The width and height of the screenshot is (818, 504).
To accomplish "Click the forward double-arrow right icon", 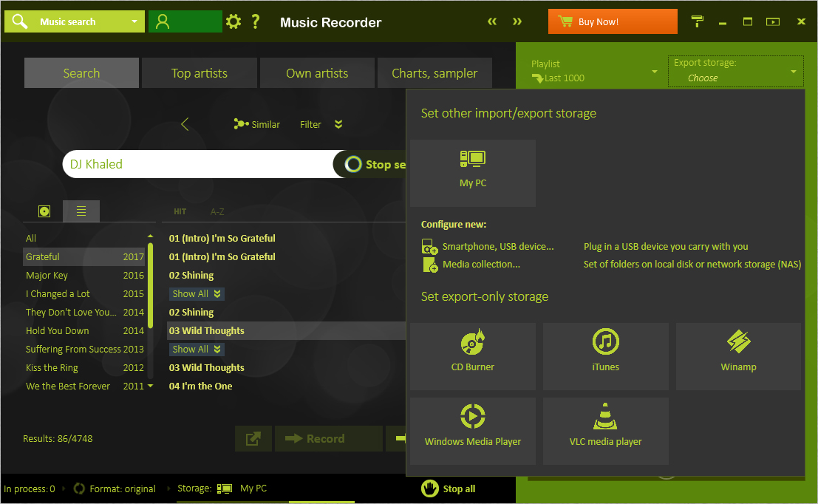I will 517,21.
